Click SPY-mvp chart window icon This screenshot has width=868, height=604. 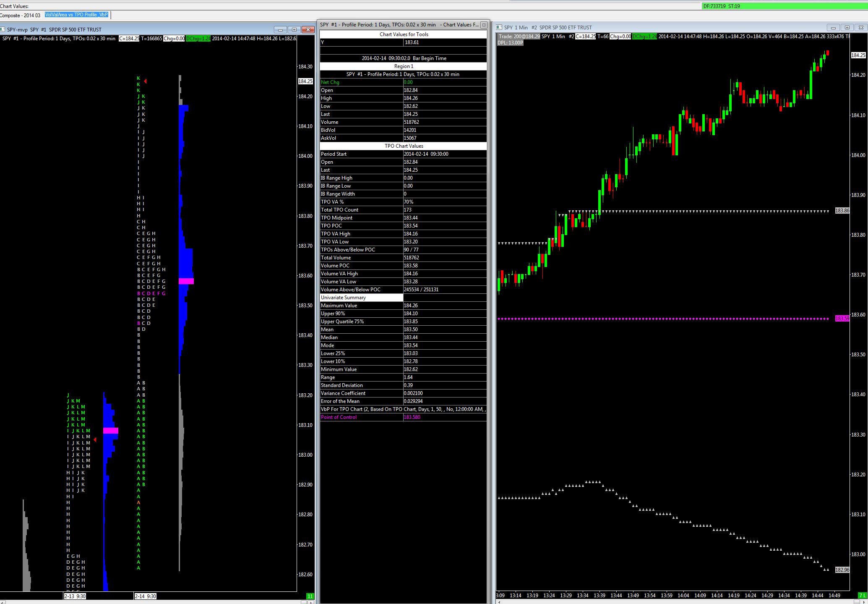3,29
